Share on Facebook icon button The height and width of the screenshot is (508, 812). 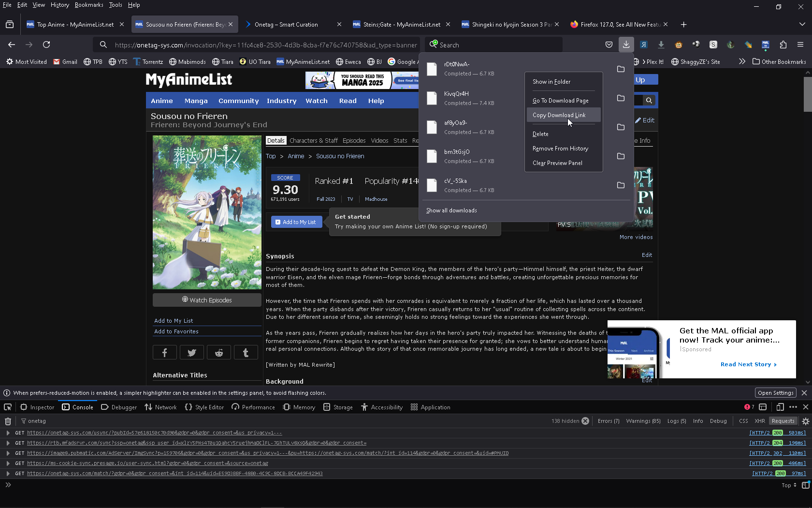pyautogui.click(x=164, y=353)
